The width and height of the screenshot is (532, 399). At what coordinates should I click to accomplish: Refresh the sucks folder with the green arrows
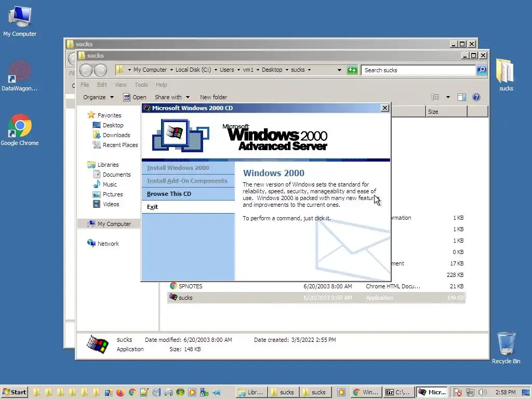(x=352, y=70)
